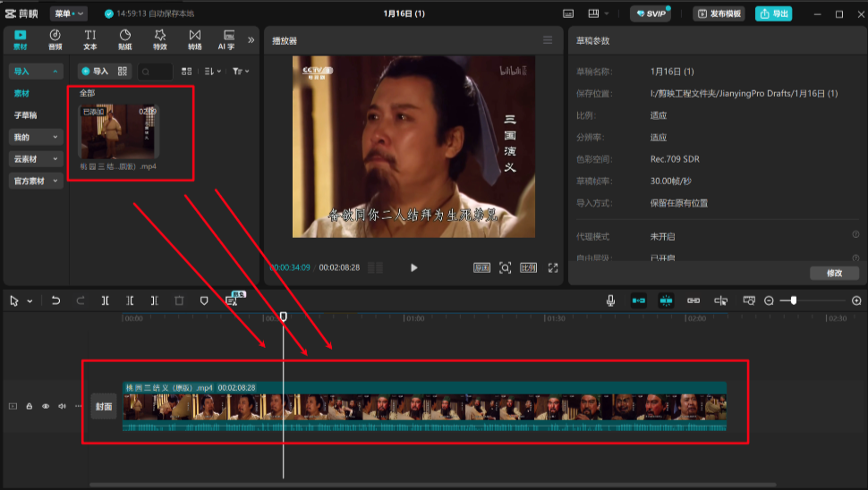The image size is (868, 490).
Task: Toggle the track lock icon
Action: coord(30,406)
